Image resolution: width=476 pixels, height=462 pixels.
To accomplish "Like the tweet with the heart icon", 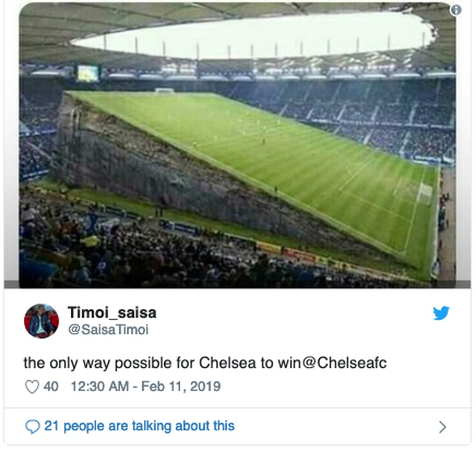I will [32, 387].
